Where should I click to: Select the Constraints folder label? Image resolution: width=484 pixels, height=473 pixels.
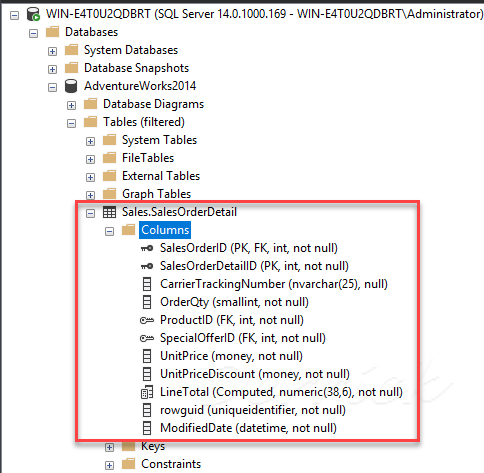(171, 464)
